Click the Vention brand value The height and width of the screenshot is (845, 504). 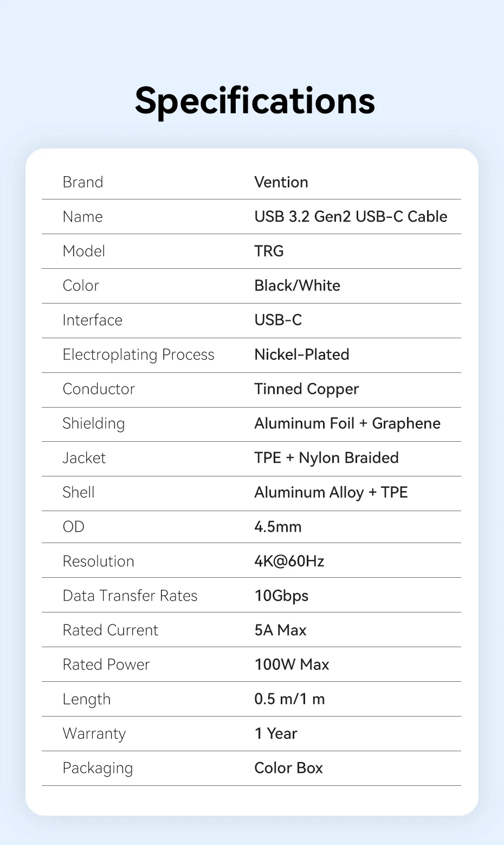[281, 182]
